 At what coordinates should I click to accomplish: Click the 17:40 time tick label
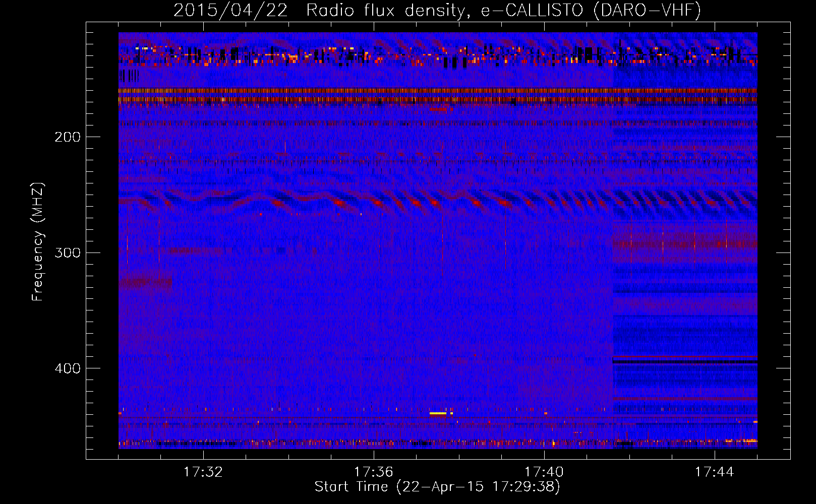tap(544, 472)
